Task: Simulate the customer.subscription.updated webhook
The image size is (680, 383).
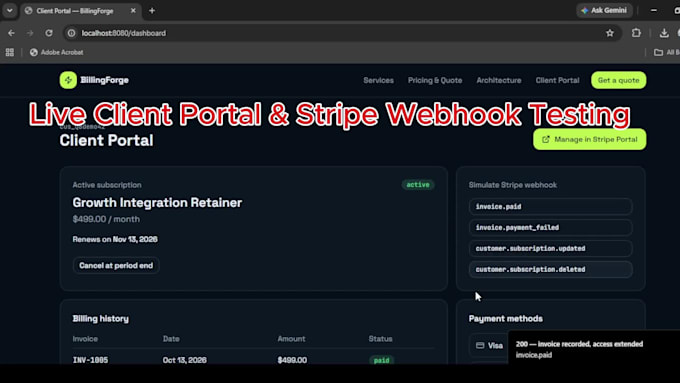Action: (550, 249)
